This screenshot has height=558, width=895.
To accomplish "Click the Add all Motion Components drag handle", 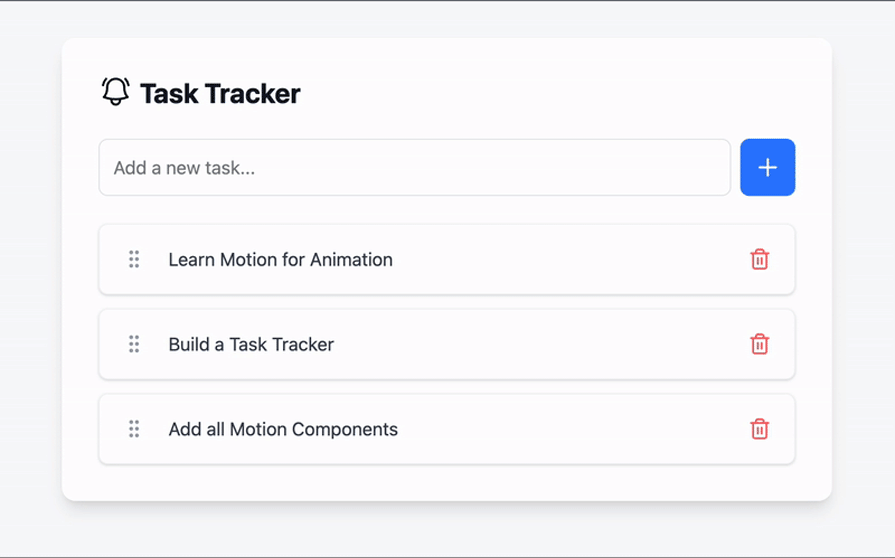I will click(x=134, y=428).
